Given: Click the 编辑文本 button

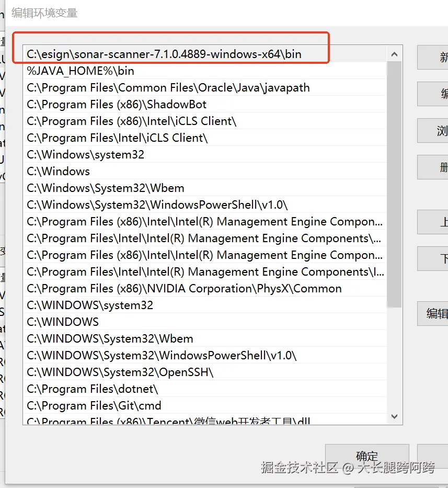Looking at the screenshot, I should point(433,313).
